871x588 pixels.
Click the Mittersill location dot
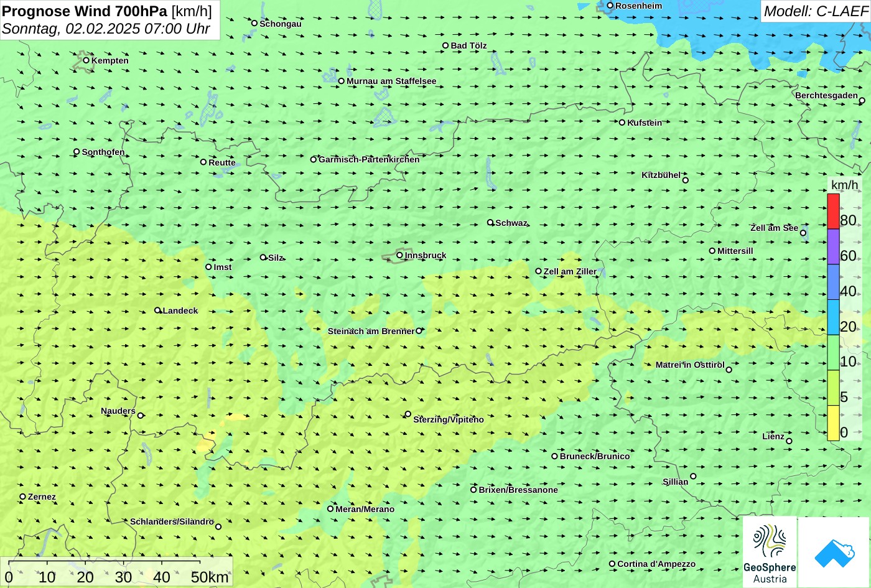point(712,251)
